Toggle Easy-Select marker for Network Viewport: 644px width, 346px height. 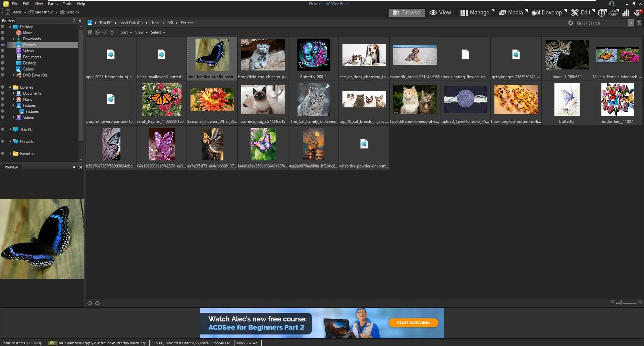pyautogui.click(x=3, y=142)
